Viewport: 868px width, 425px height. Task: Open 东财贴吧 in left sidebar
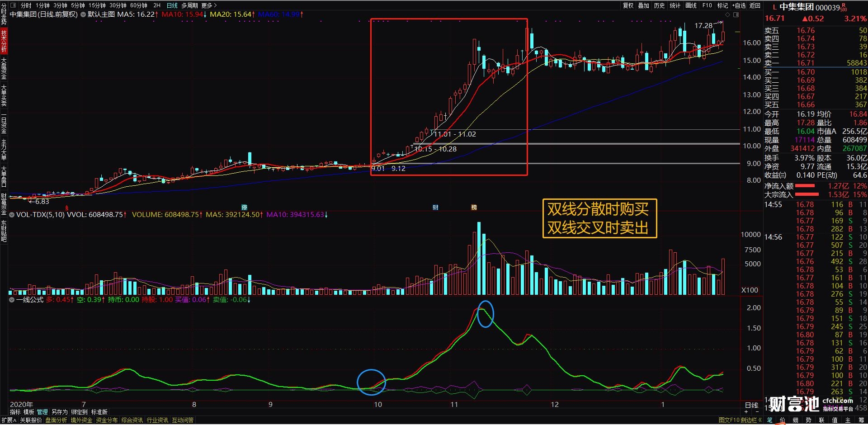click(x=4, y=231)
